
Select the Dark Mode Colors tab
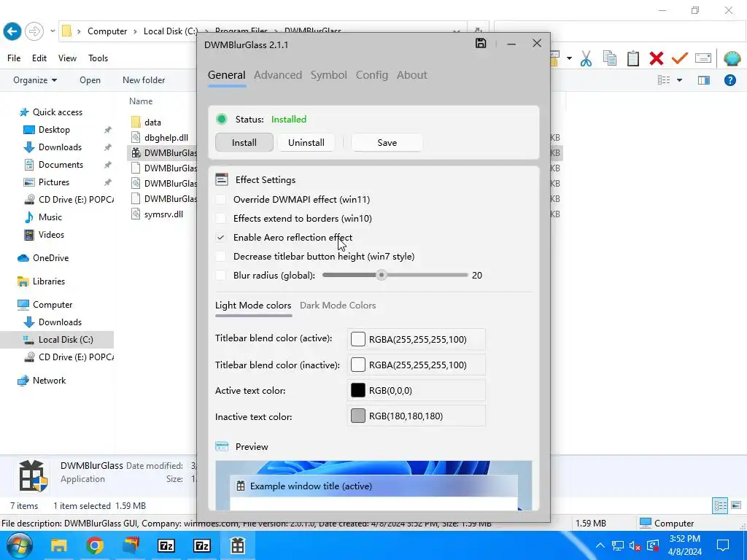[338, 306]
